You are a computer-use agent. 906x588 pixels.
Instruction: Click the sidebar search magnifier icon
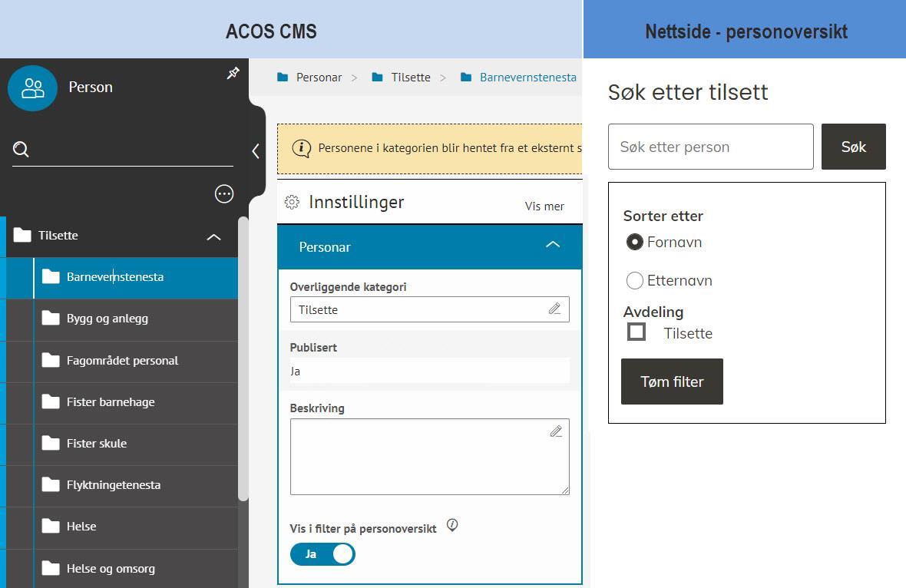coord(21,150)
